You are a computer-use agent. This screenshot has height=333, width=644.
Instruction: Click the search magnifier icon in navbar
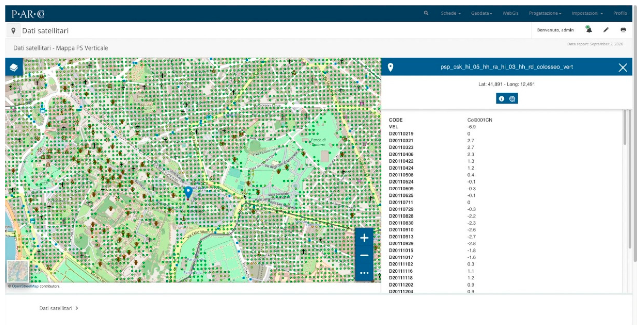tap(426, 13)
